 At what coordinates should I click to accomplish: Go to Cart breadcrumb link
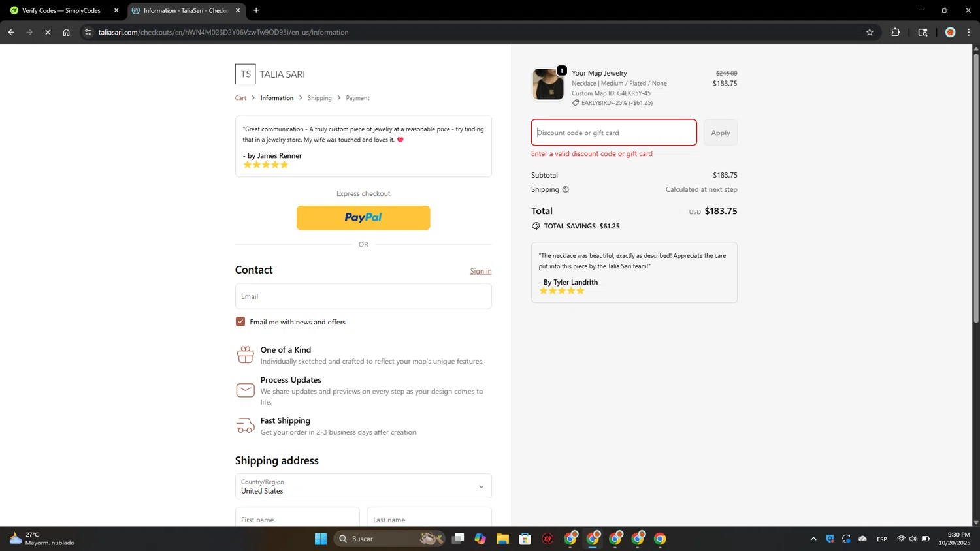pyautogui.click(x=240, y=98)
